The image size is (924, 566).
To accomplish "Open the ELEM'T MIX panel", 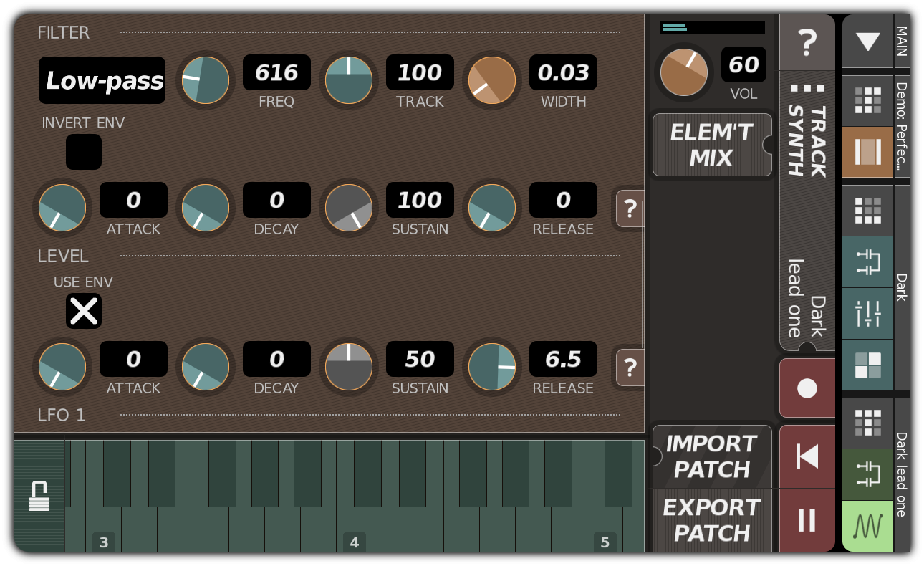I will [711, 144].
